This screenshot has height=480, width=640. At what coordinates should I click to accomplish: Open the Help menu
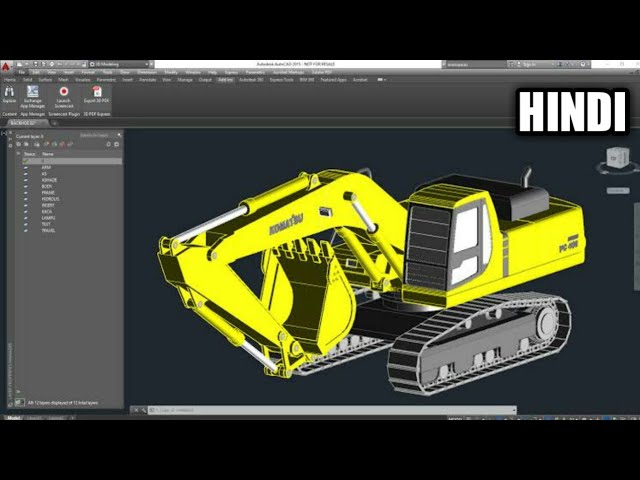click(212, 72)
